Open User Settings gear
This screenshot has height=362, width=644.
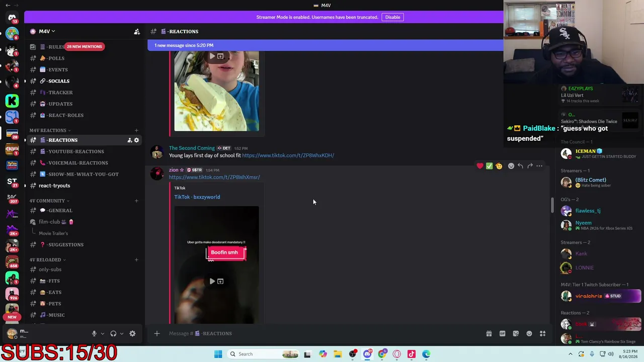[132, 333]
